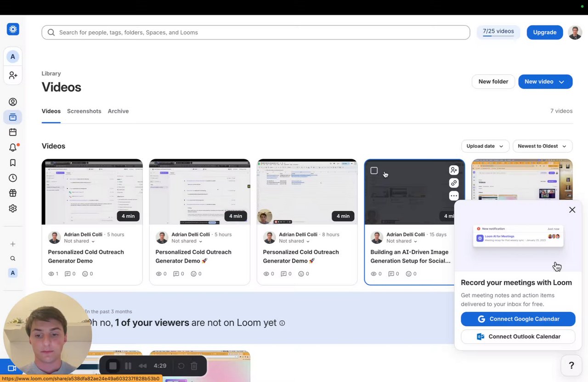The height and width of the screenshot is (382, 588).
Task: Expand the Upload date dropdown
Action: point(485,146)
